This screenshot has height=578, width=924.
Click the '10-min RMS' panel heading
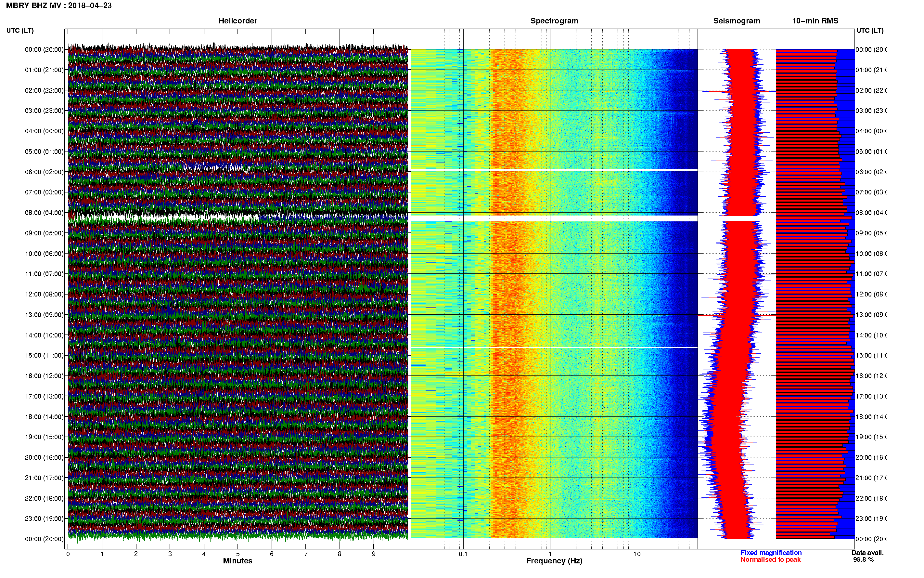[x=815, y=21]
